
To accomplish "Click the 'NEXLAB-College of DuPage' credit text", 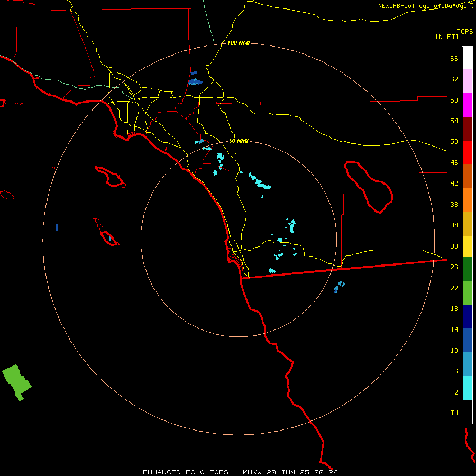I will coord(423,6).
